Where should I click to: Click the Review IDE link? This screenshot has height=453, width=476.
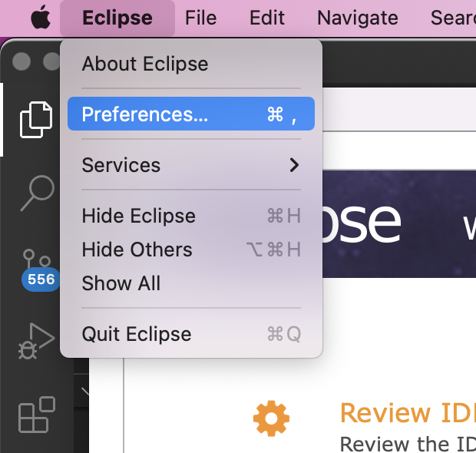408,412
